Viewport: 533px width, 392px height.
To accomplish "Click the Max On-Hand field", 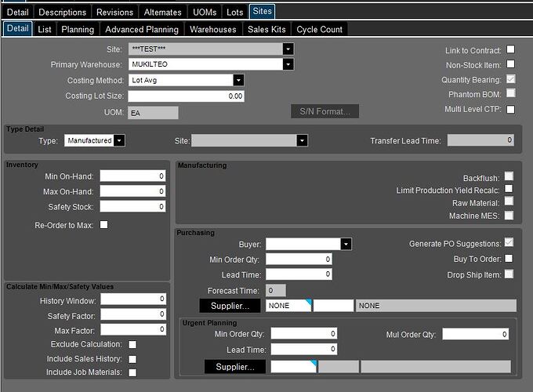I will (x=132, y=191).
